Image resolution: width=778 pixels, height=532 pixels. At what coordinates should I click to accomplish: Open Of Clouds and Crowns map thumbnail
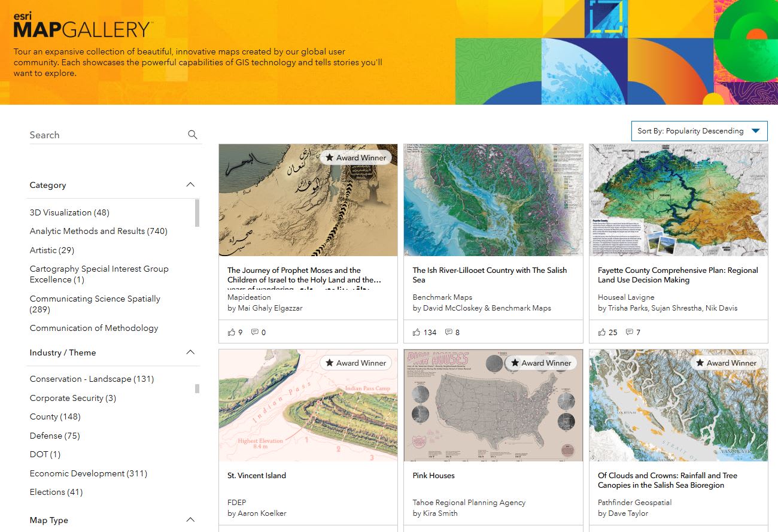679,406
